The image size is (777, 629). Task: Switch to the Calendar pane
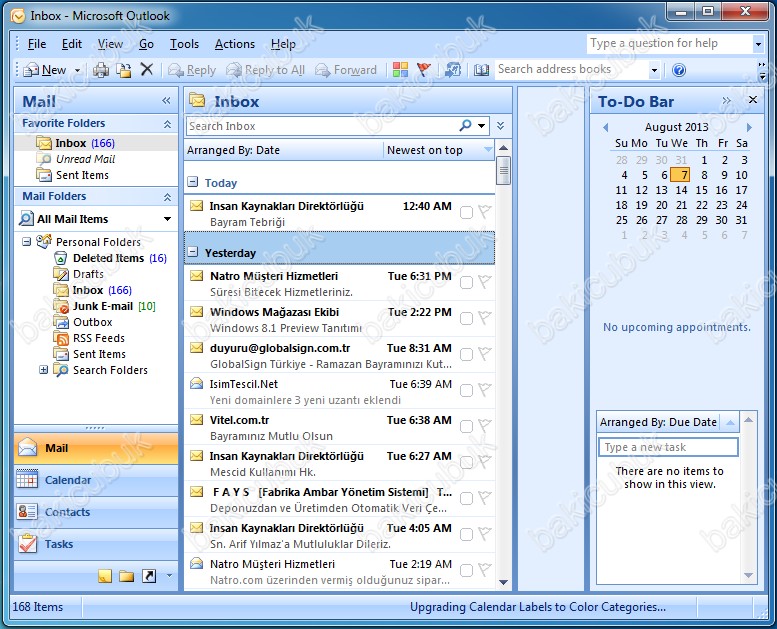96,480
